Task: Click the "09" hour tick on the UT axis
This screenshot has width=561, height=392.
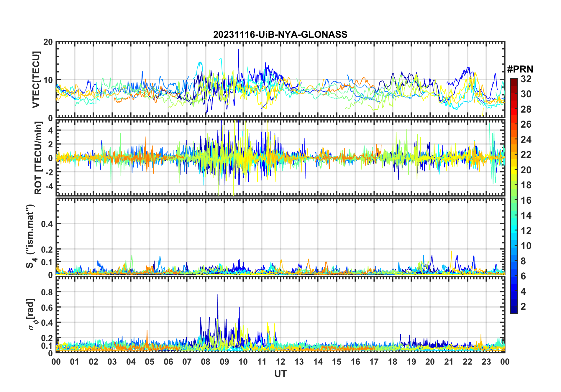Action: pyautogui.click(x=224, y=362)
